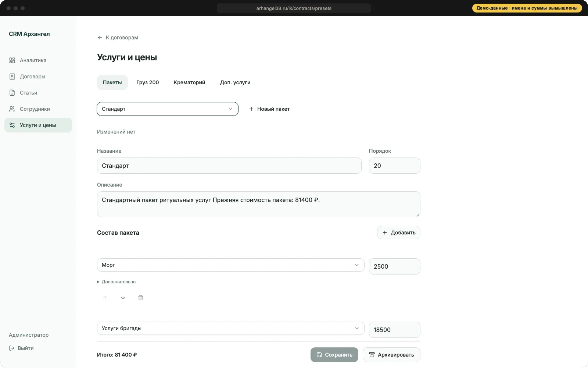Move Морг item up with arrow icon
The image size is (588, 368).
coord(105,297)
